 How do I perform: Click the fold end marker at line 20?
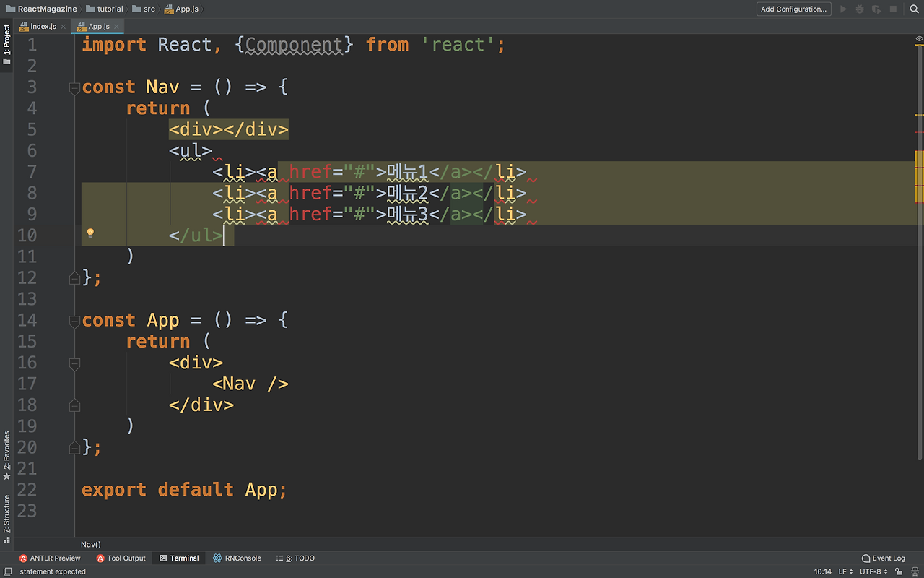pos(74,448)
